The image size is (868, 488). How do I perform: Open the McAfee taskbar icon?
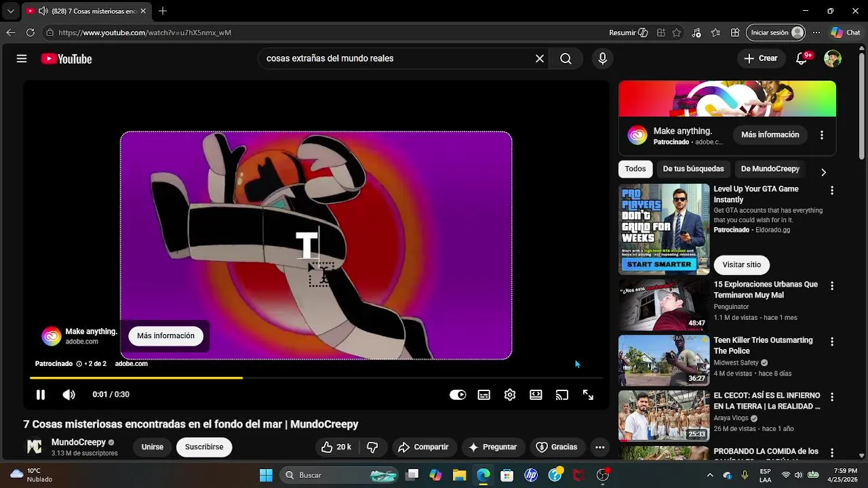pos(578,476)
